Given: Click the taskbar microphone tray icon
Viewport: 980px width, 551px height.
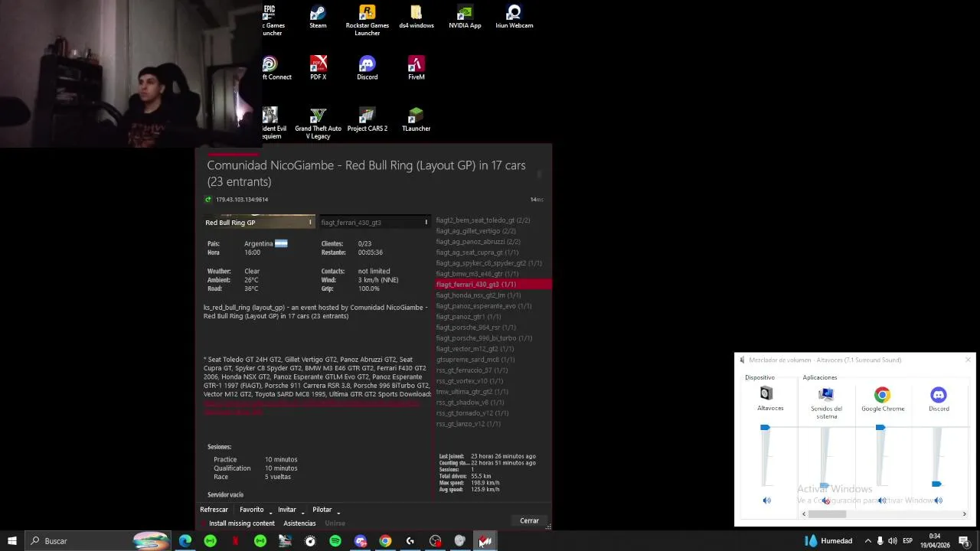Looking at the screenshot, I should coord(880,541).
